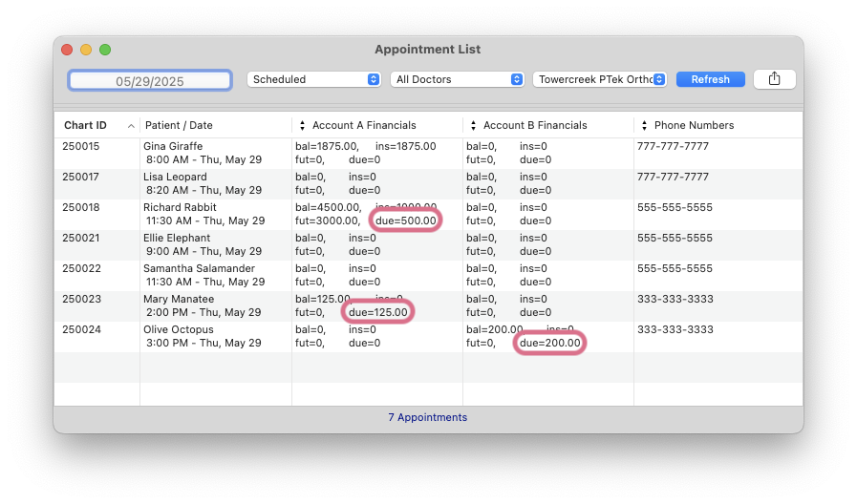Open the Towercreek PTek Ortho location dropdown
This screenshot has width=857, height=504.
coord(600,79)
